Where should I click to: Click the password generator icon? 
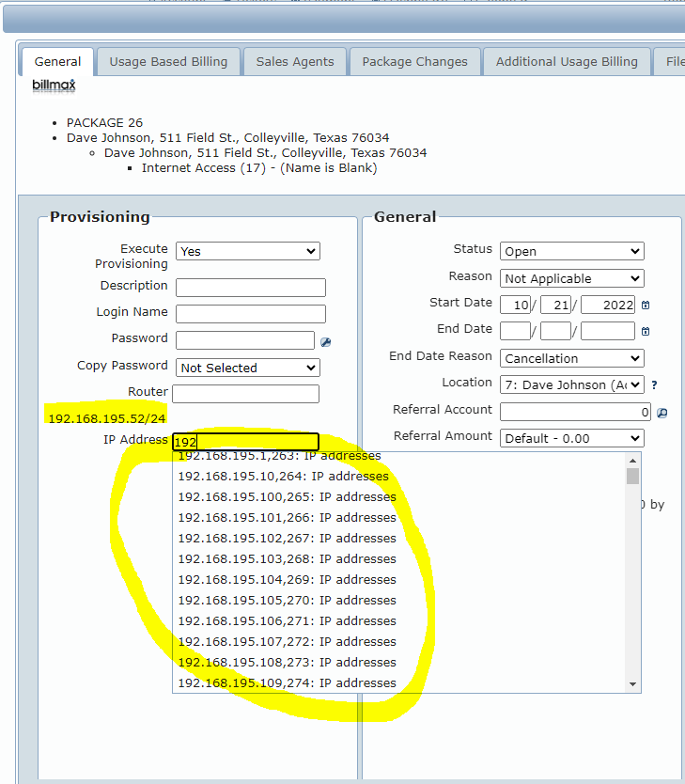[326, 342]
